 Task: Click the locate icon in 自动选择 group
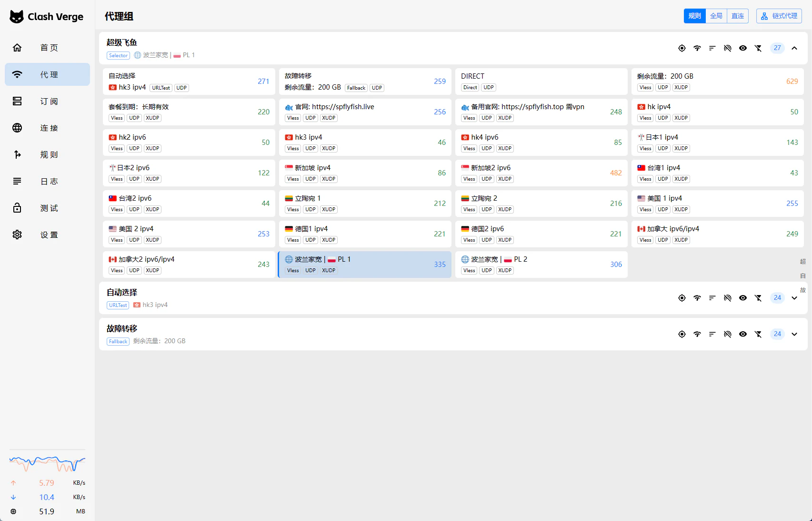click(x=682, y=298)
